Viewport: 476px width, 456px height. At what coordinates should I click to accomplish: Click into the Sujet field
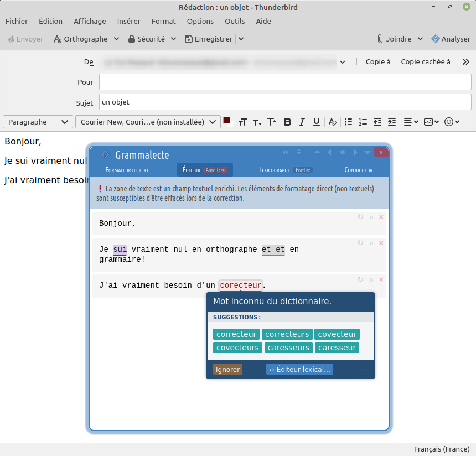tap(285, 102)
